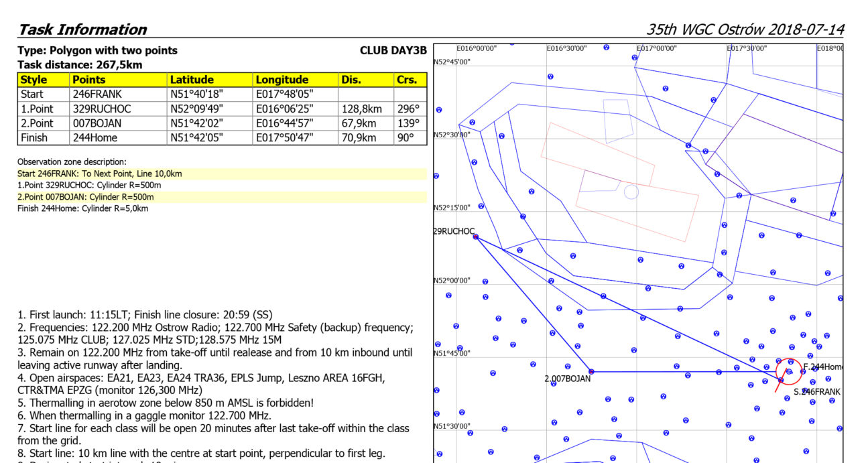Click highlighted Start 246FRANK observation zone line
This screenshot has height=463, width=868.
[100, 174]
